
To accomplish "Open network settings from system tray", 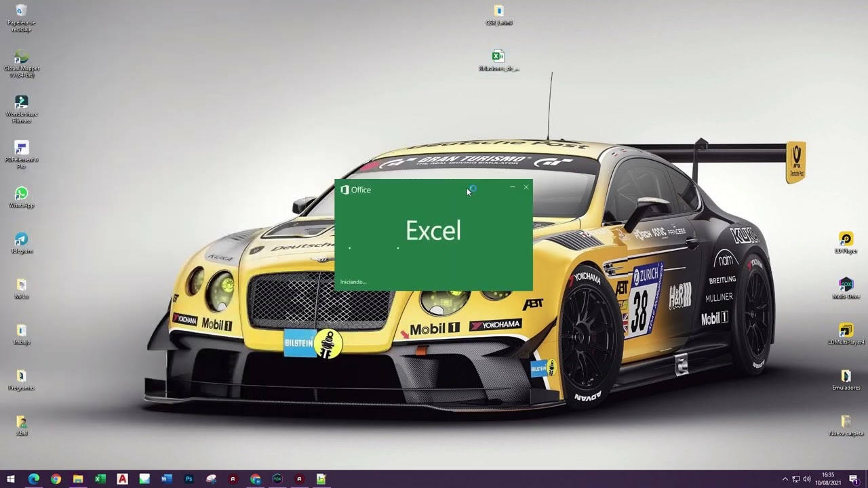I will (x=796, y=479).
